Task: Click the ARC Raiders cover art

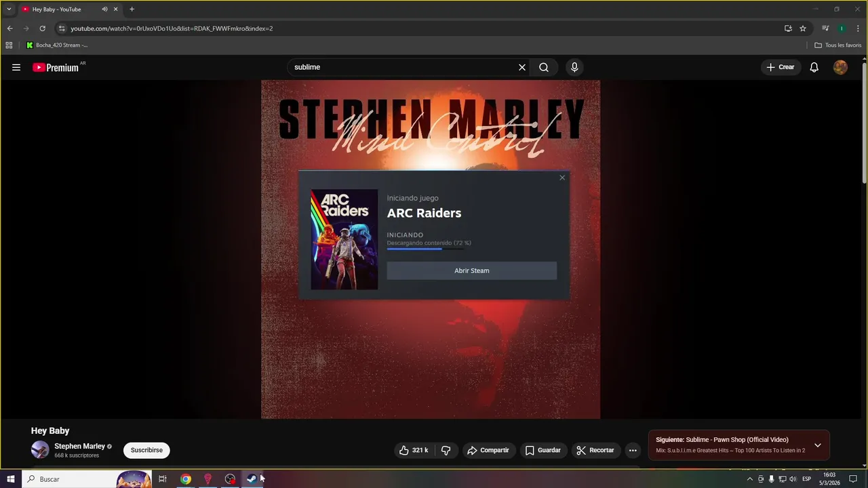Action: tap(344, 239)
